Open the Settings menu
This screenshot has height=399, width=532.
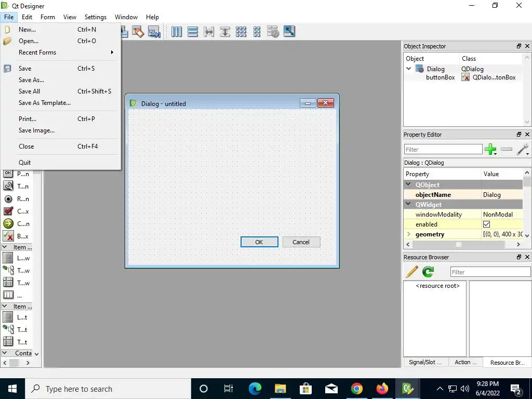[x=96, y=17]
